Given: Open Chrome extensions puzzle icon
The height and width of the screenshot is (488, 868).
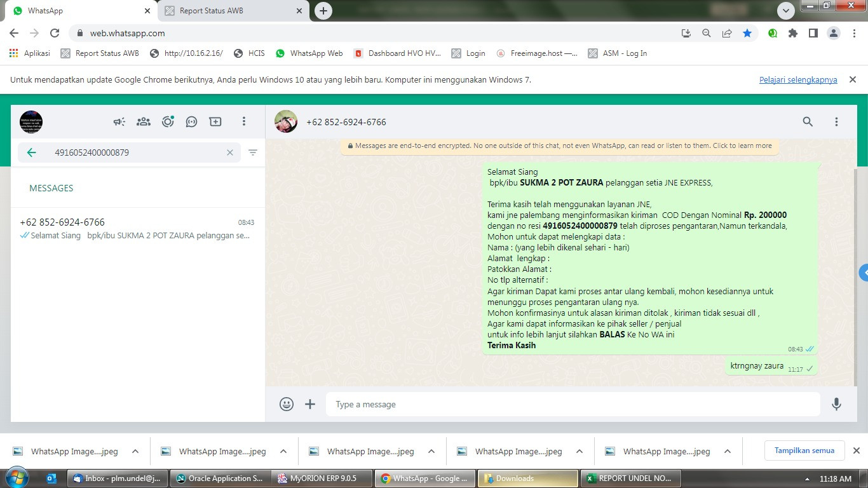Looking at the screenshot, I should [x=793, y=33].
